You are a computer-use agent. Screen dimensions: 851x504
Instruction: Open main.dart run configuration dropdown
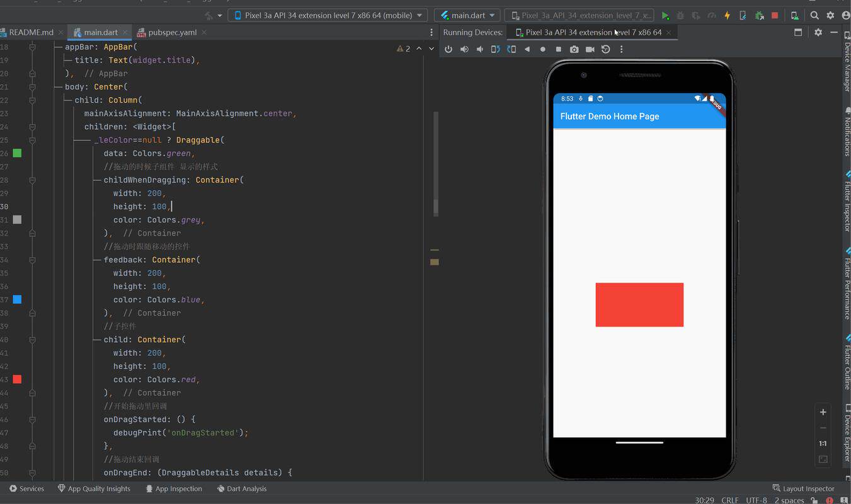point(467,15)
